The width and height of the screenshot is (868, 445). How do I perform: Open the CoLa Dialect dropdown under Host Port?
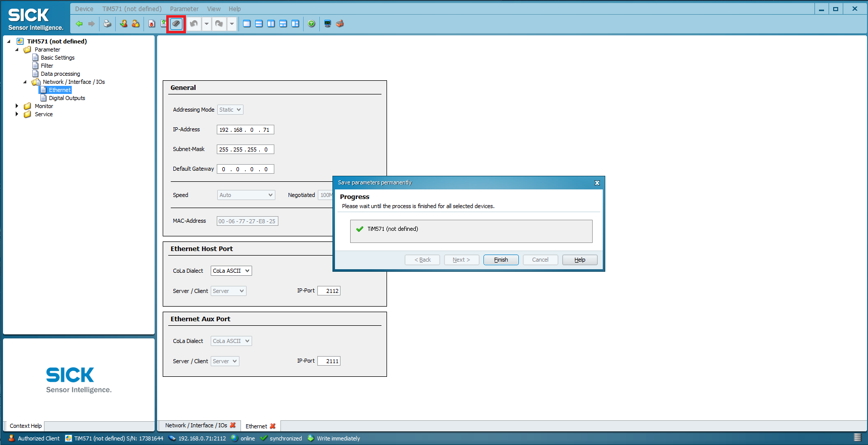coord(231,271)
